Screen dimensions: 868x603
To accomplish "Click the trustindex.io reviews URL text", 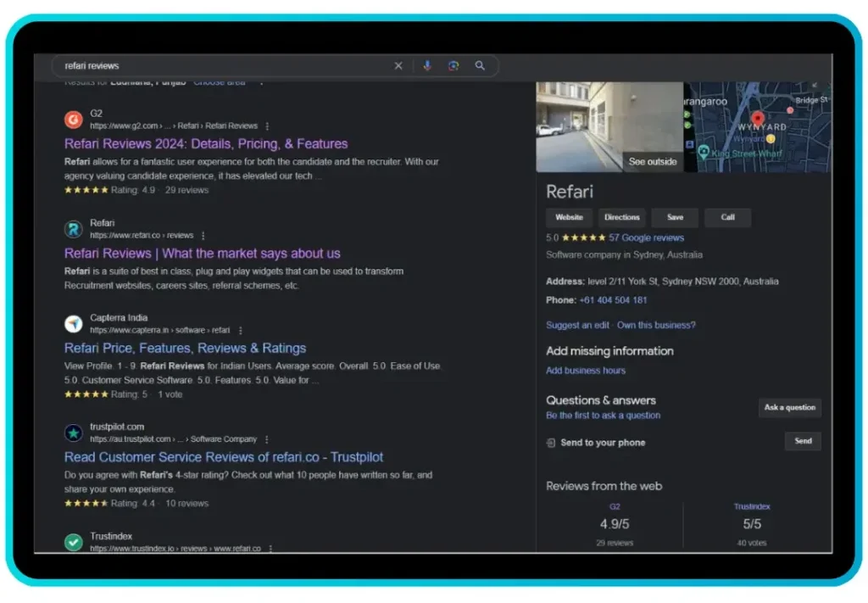I will pyautogui.click(x=175, y=549).
